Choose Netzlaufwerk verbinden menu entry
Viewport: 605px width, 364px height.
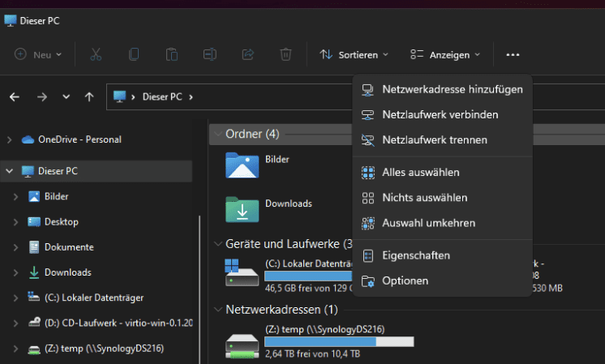pos(443,114)
